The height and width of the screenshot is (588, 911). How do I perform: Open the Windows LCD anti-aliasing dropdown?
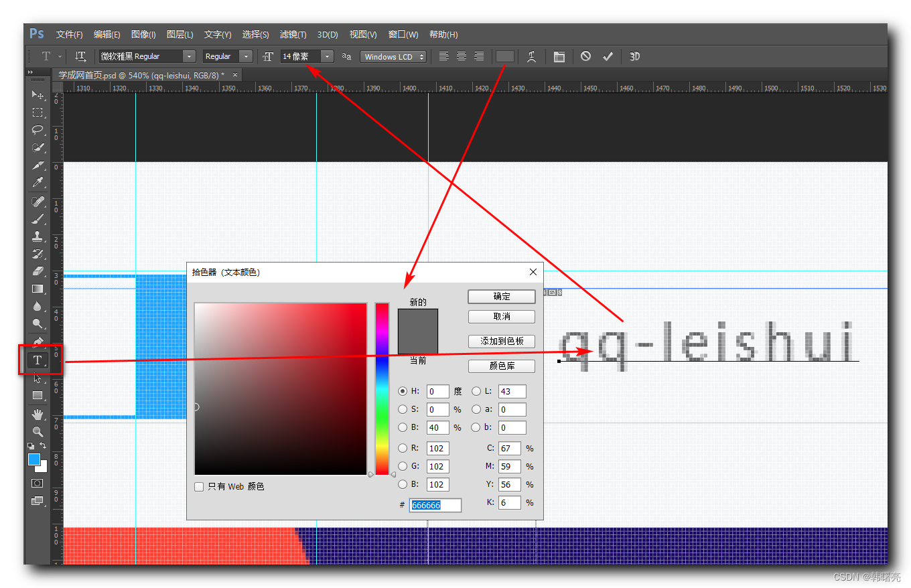(x=393, y=57)
